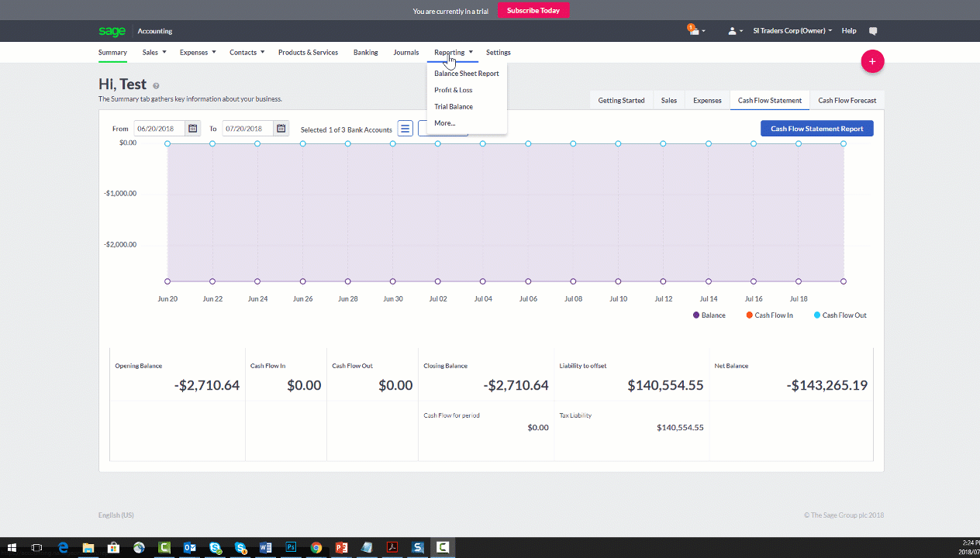Open the user profile icon menu
980x558 pixels.
pos(734,31)
